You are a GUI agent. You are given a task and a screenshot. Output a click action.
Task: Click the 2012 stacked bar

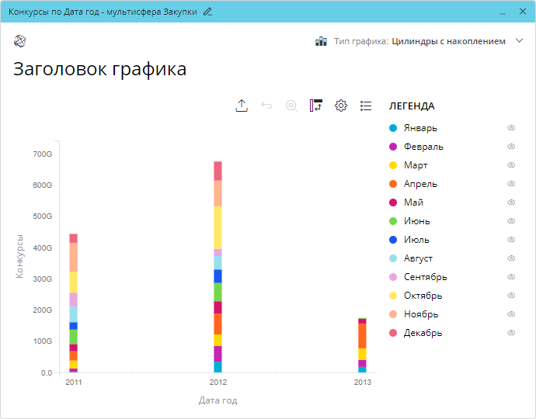[218, 267]
